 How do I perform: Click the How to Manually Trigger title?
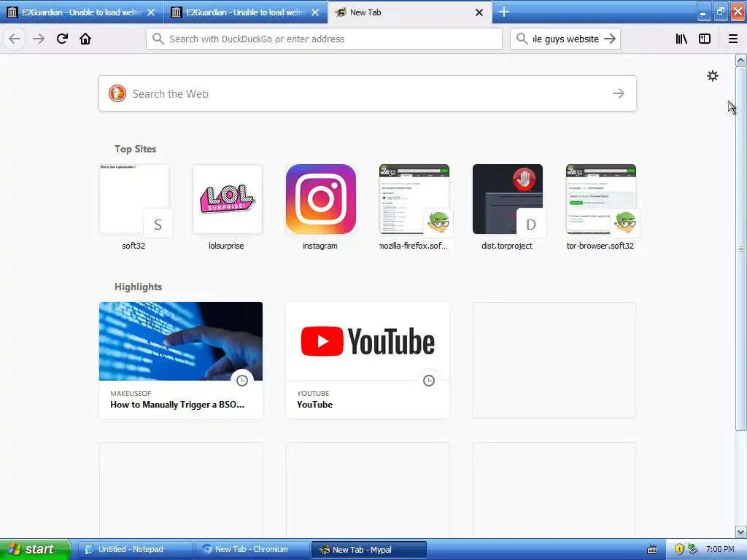click(x=177, y=404)
